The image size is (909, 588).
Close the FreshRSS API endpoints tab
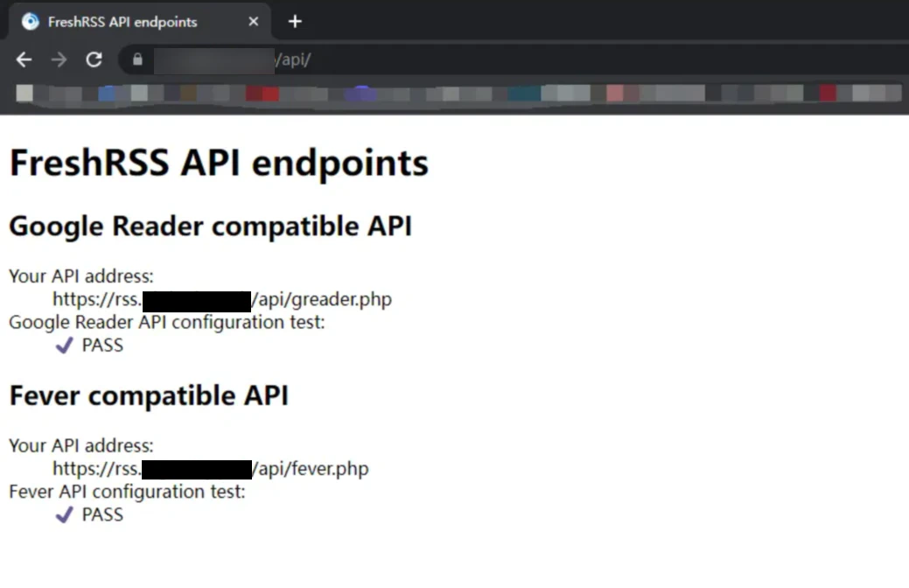pyautogui.click(x=253, y=21)
